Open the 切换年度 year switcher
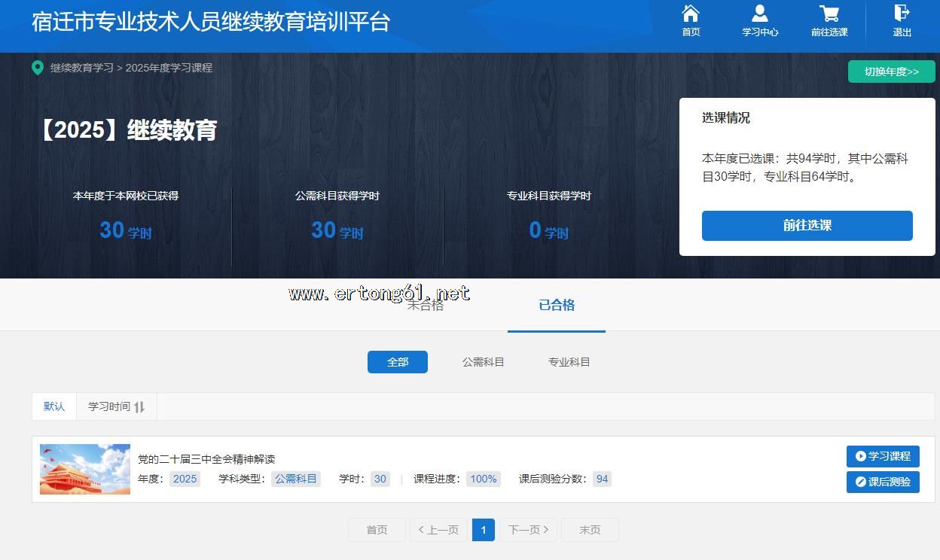940x560 pixels. [891, 72]
